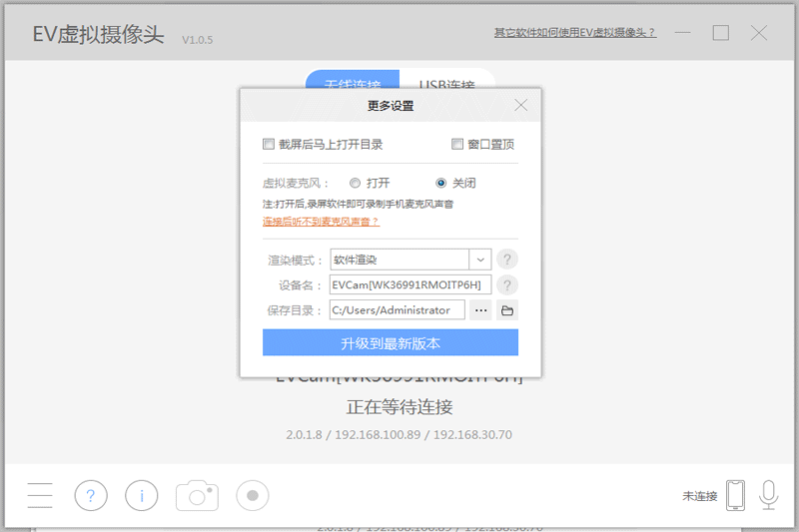Open the 连接后听不到麦克风声音 link
This screenshot has width=799, height=532.
321,222
